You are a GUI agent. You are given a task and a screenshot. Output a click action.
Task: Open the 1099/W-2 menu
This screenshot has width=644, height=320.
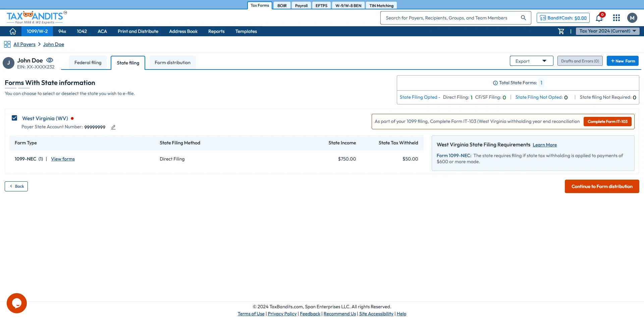[37, 31]
